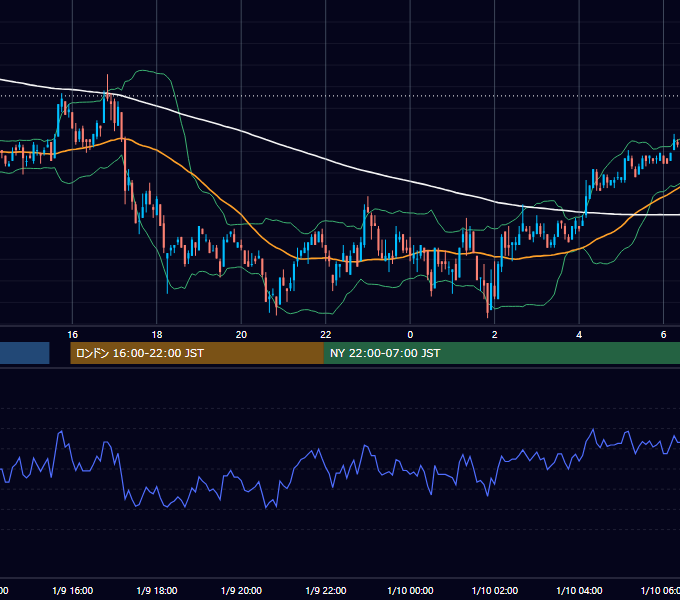
Task: Click the 1/9 16:00 date label
Action: click(72, 590)
